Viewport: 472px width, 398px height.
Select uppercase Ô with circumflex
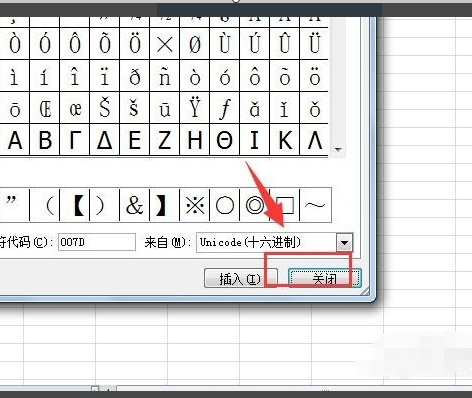click(75, 44)
